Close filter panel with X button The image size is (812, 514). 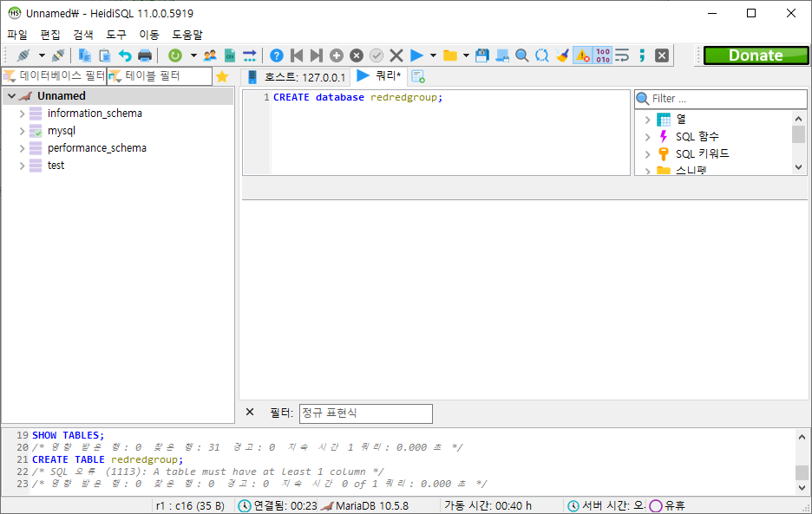coord(250,413)
